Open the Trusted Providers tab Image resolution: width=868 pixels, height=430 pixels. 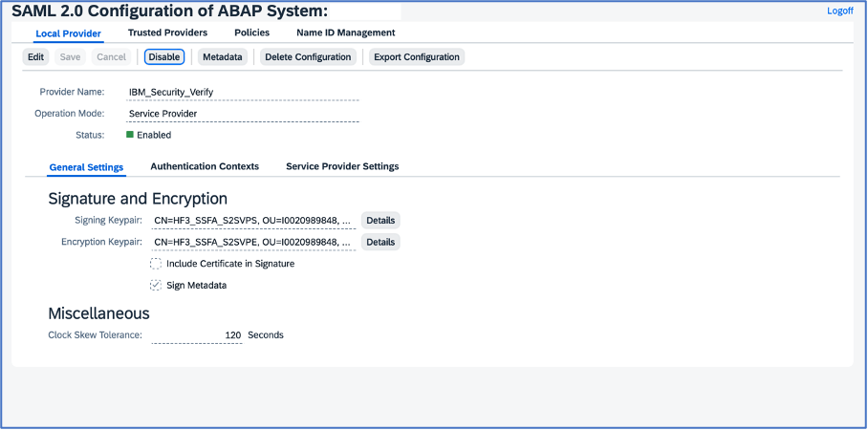pos(167,32)
